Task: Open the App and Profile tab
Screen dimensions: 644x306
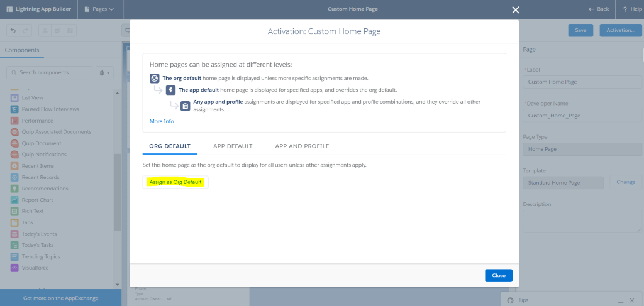Action: pyautogui.click(x=302, y=146)
